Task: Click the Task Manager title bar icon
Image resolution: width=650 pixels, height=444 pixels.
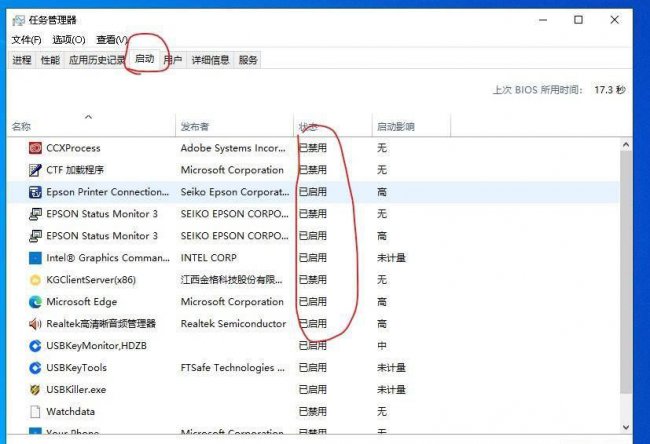Action: (x=19, y=20)
